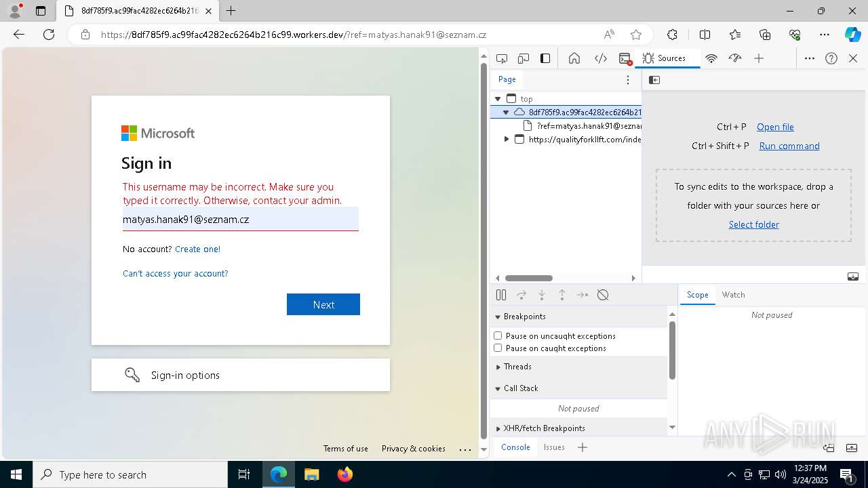Add this page to favorites star
The image size is (868, 488).
[x=636, y=35]
